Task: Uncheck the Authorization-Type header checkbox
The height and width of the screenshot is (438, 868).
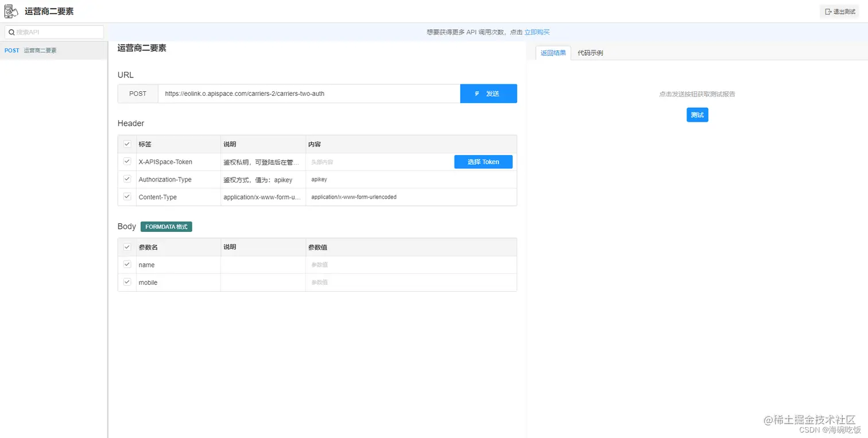Action: [x=127, y=179]
